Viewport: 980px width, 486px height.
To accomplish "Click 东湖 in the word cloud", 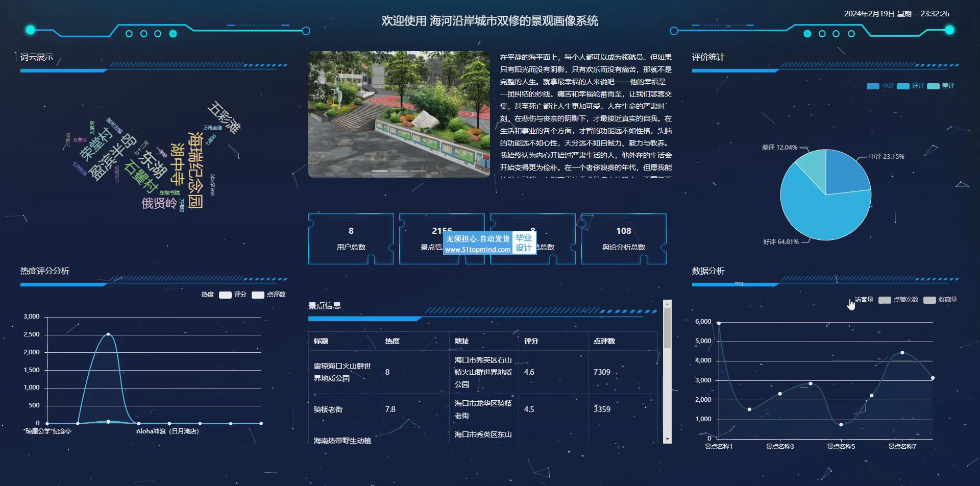I will coord(153,164).
